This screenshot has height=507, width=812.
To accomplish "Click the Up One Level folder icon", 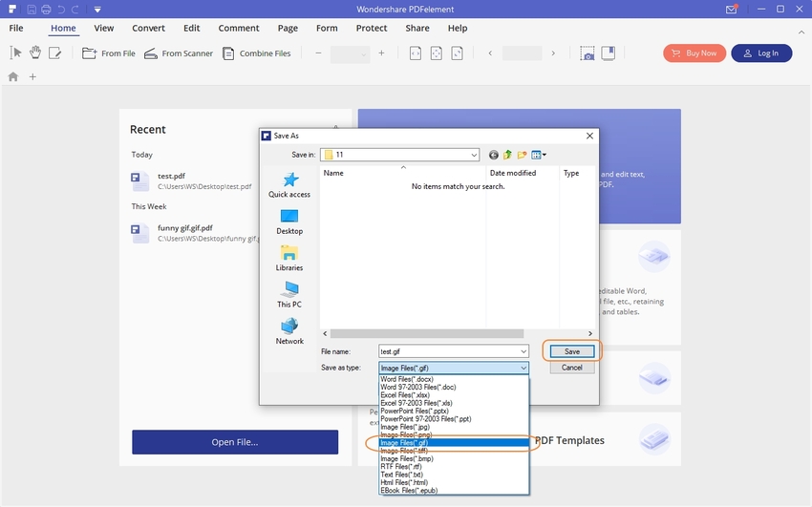I will [x=507, y=155].
